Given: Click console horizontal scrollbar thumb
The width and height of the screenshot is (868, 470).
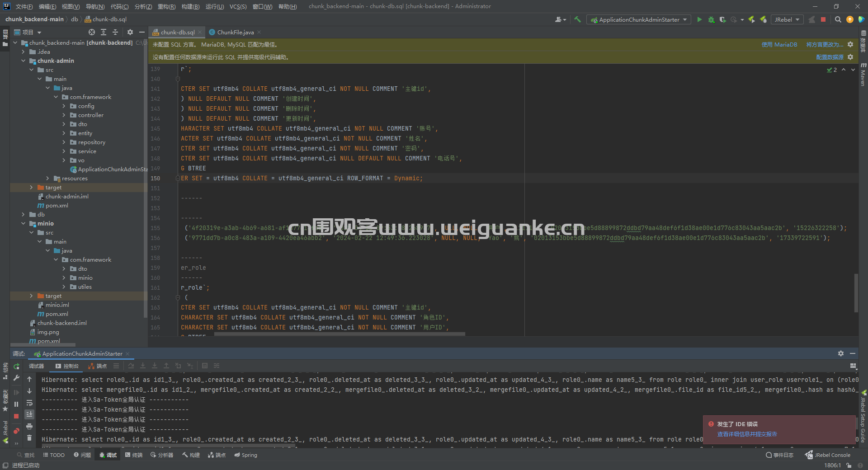Looking at the screenshot, I should (x=169, y=446).
